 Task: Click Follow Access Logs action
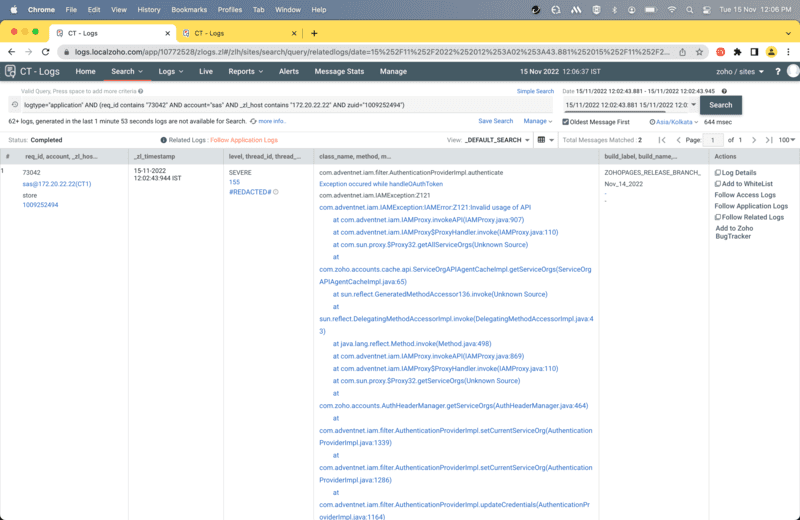pyautogui.click(x=744, y=195)
